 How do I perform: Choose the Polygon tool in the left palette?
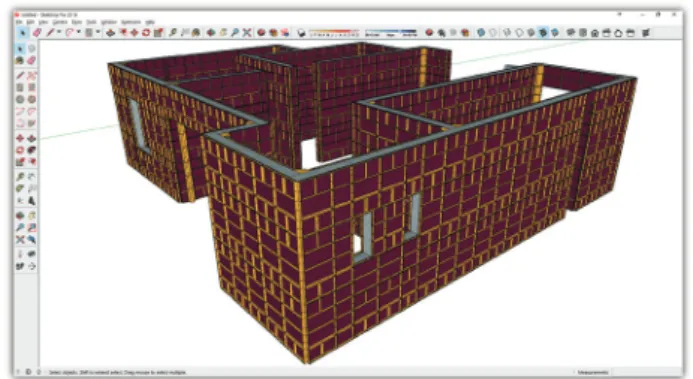pos(32,99)
